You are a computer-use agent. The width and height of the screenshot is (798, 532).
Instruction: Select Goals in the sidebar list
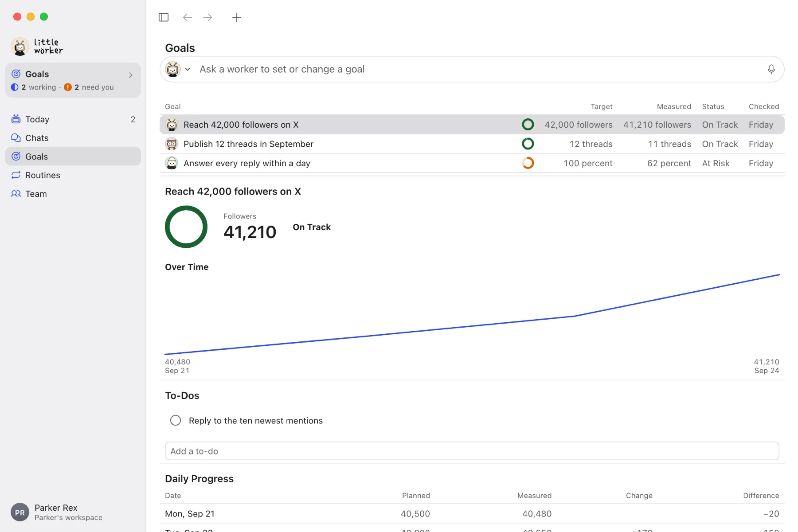point(73,156)
